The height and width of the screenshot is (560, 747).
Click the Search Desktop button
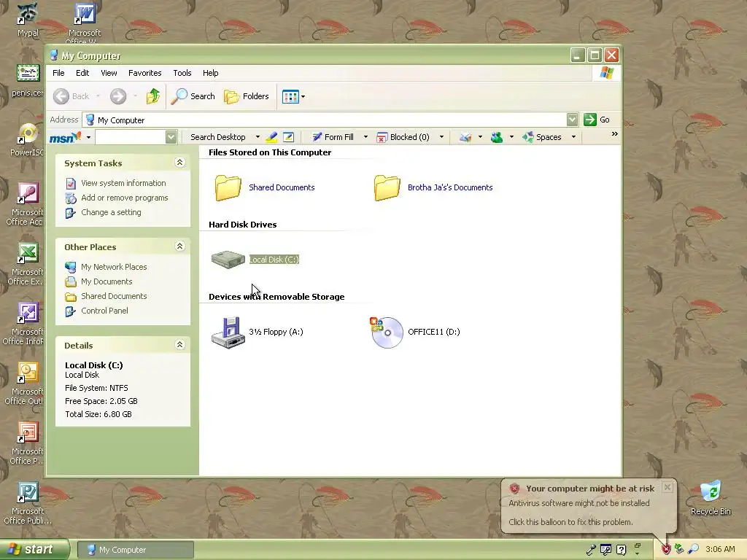point(217,137)
